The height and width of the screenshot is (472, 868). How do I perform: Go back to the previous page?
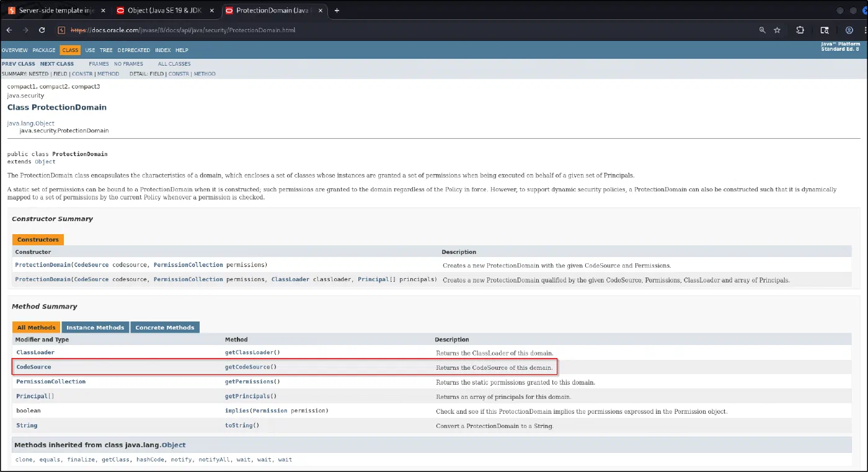[x=9, y=30]
